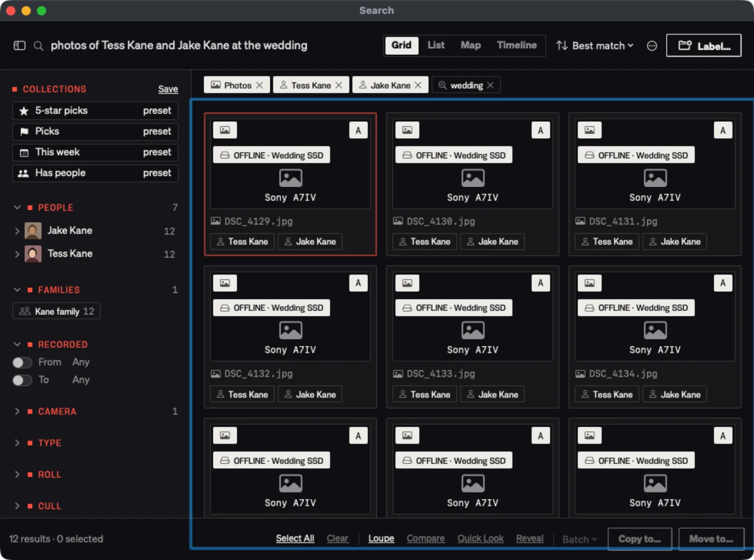Enable the Recorded To date toggle
This screenshot has height=560, width=754.
22,380
